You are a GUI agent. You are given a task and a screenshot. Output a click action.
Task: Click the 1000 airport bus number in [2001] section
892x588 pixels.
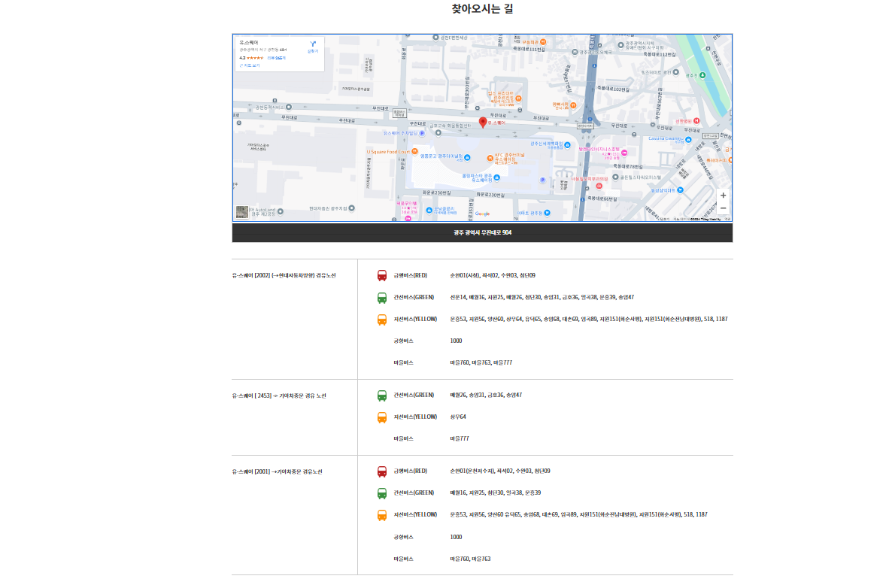457,537
